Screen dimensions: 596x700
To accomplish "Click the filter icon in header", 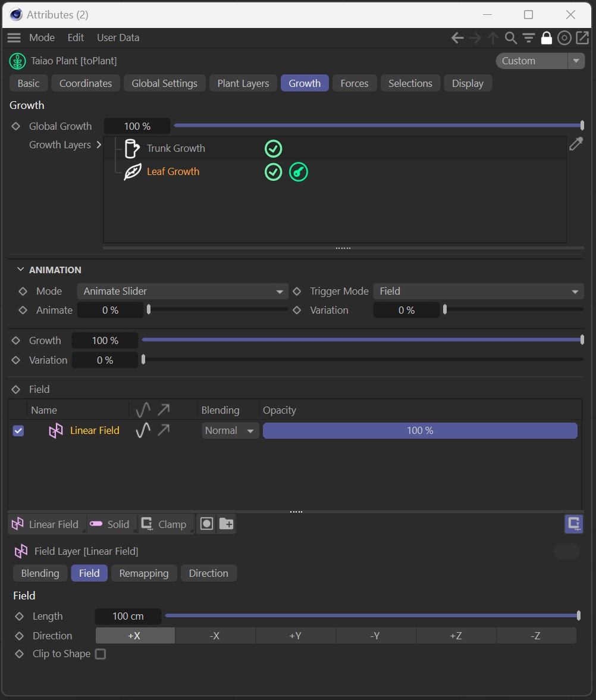I will coord(528,38).
